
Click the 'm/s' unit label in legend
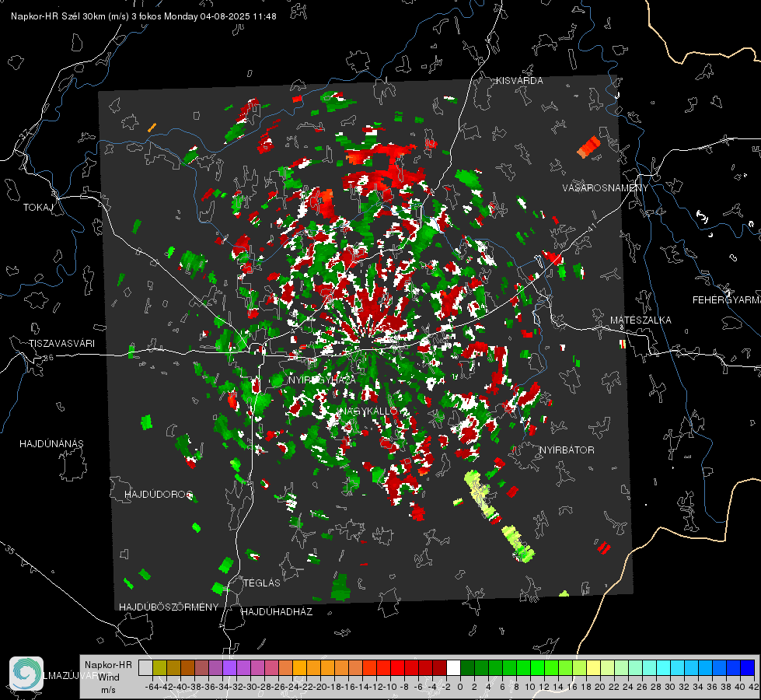coord(108,689)
